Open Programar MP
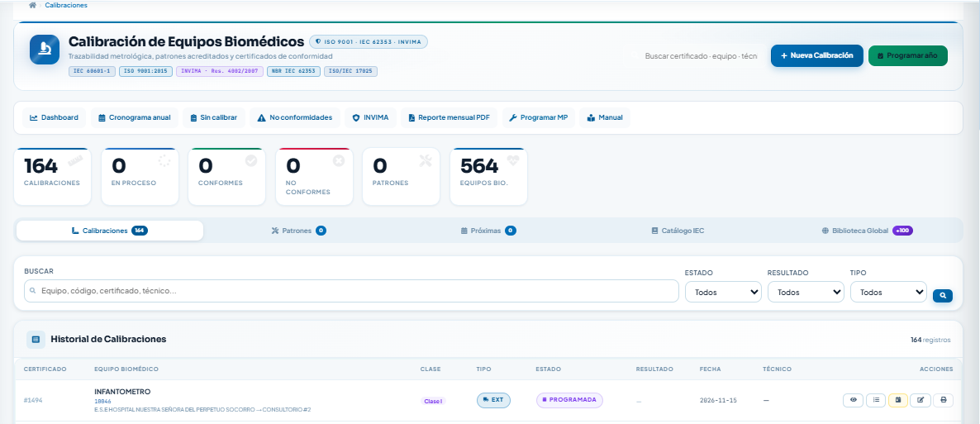 [538, 117]
